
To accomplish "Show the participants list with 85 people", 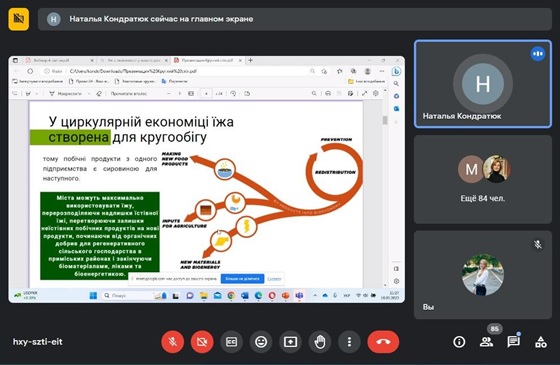I will click(x=486, y=342).
